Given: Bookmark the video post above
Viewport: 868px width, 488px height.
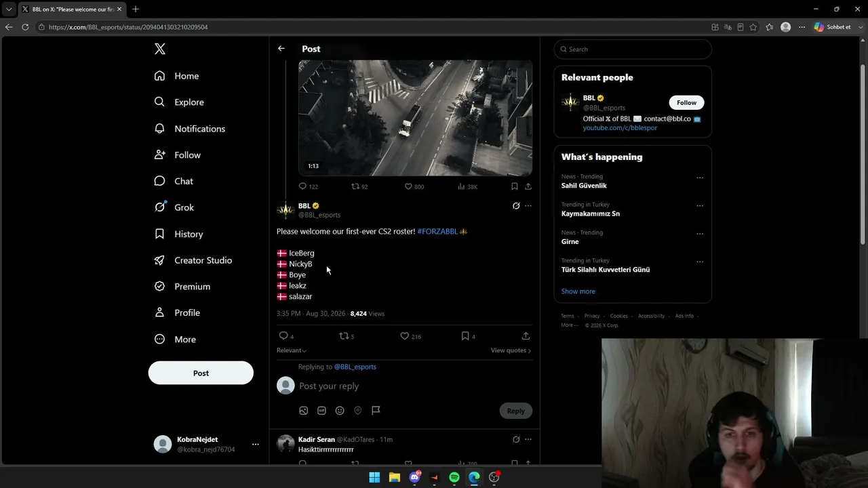Looking at the screenshot, I should tap(515, 186).
